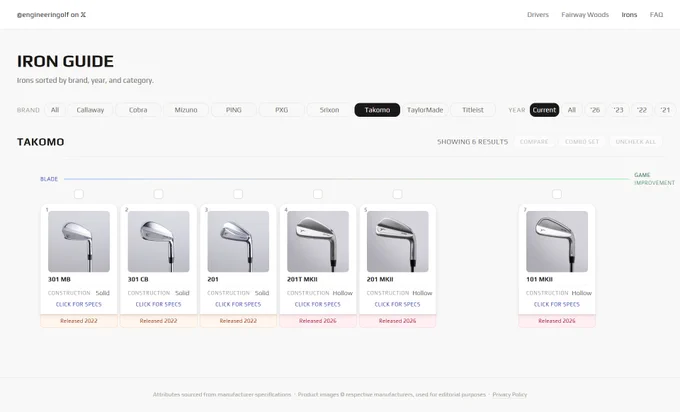This screenshot has height=412, width=680.
Task: Click for specs on the 201 card
Action: (238, 304)
